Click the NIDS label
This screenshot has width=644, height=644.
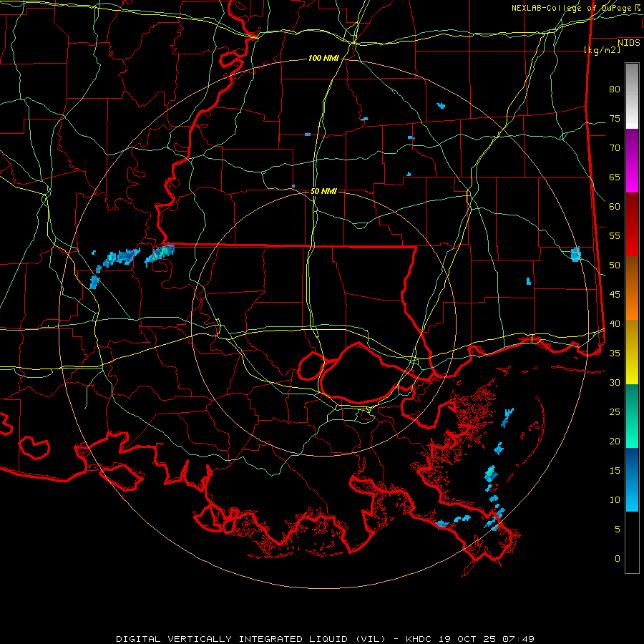pyautogui.click(x=628, y=43)
